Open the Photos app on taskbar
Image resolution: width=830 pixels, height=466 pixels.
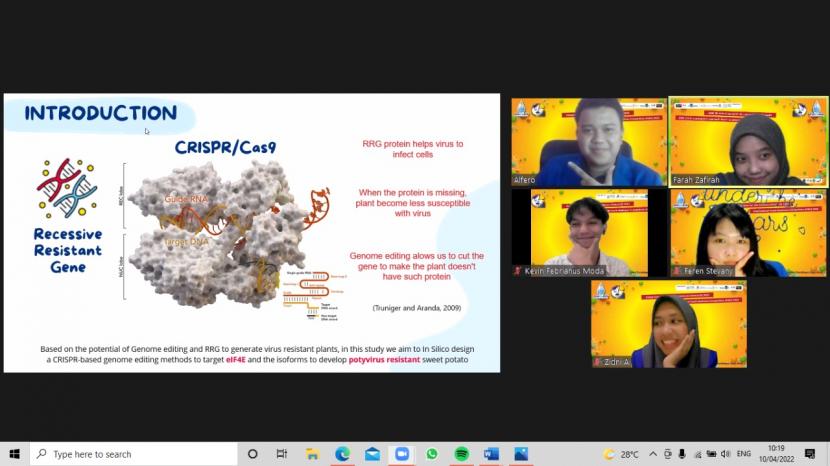[521, 454]
